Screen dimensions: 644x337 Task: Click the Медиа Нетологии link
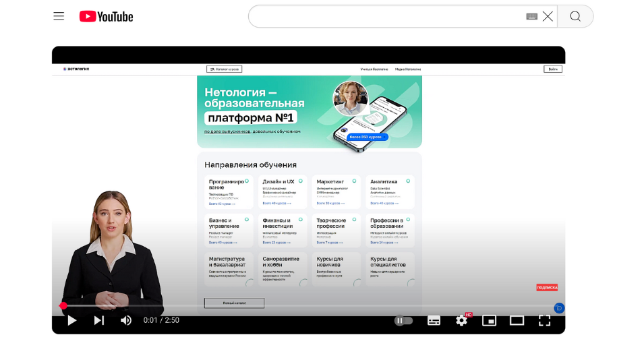(408, 69)
